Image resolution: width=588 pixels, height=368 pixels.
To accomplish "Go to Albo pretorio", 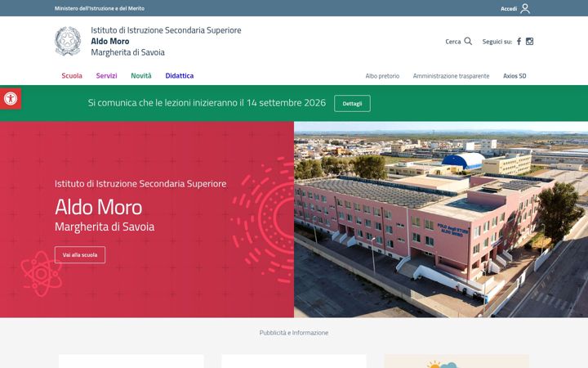I will coord(382,76).
